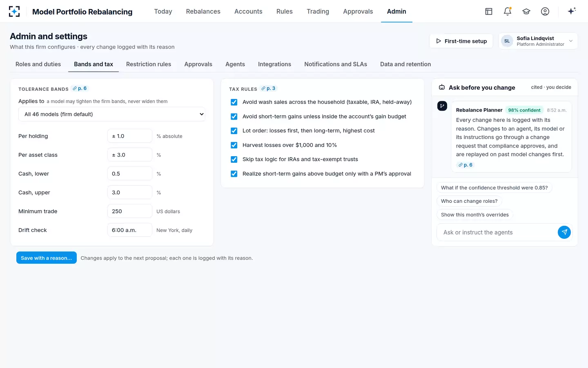
Task: Open the Rebalance Planner p. 6 citation
Action: [x=465, y=165]
